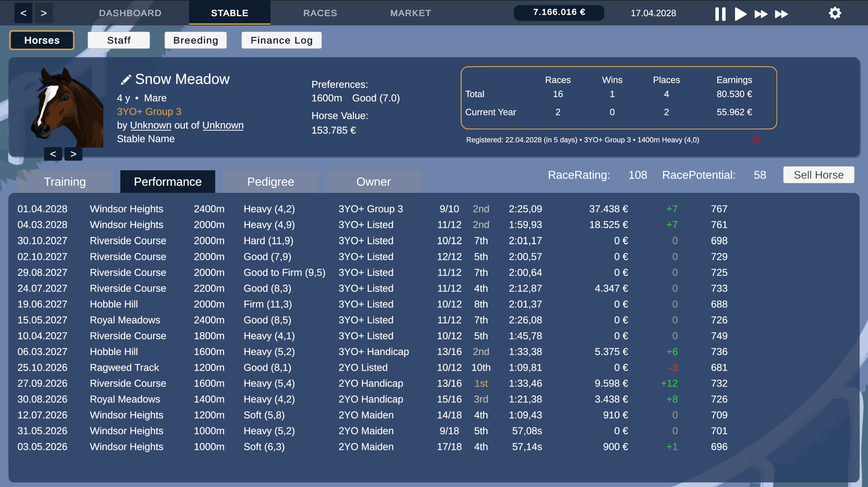Open the MARKET tab
868x487 pixels.
(411, 13)
